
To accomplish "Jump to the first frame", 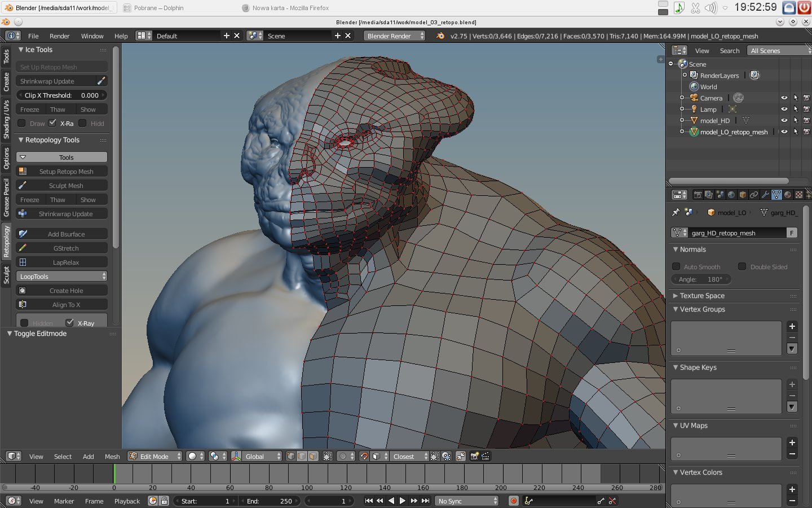I will click(369, 501).
